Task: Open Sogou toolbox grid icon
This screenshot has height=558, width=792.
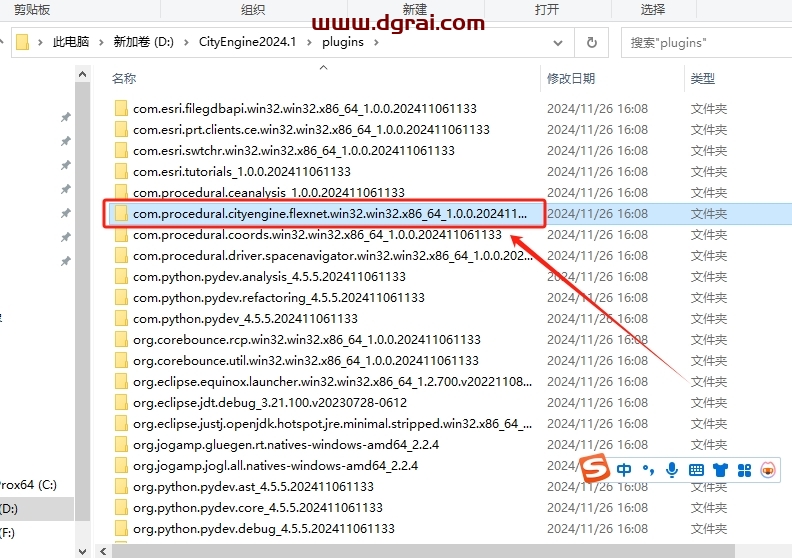Action: click(x=743, y=469)
